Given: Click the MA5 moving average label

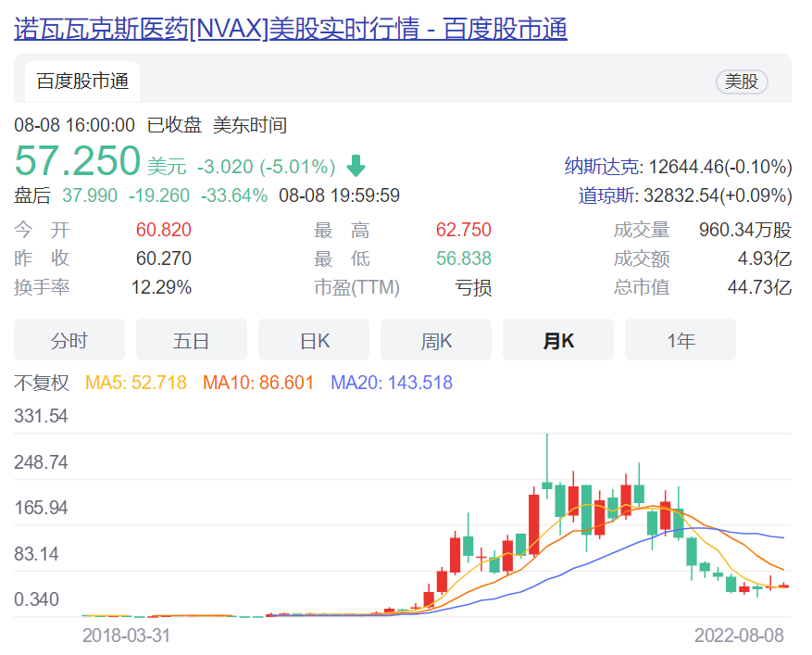Looking at the screenshot, I should click(x=136, y=383).
